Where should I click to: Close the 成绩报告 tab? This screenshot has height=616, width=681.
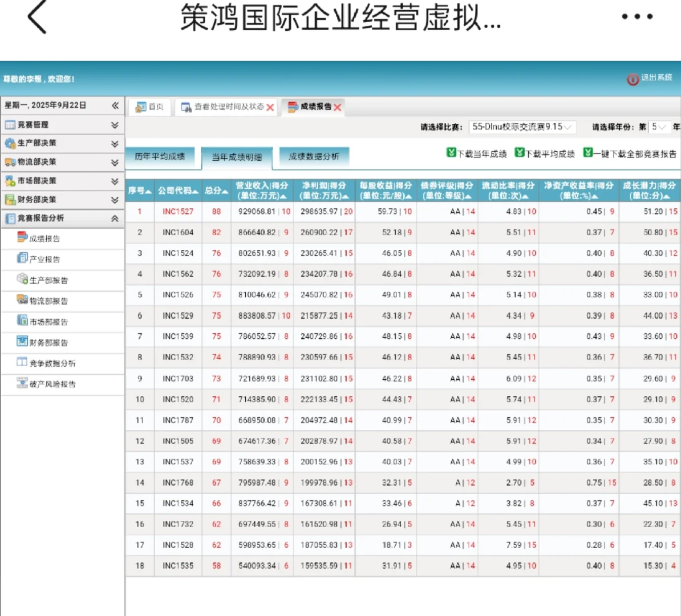338,107
